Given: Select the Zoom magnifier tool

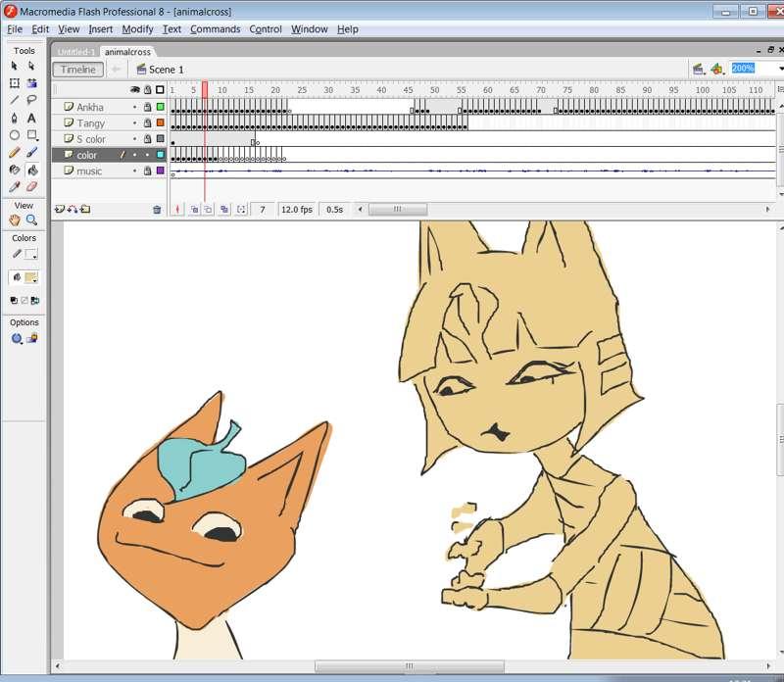Looking at the screenshot, I should click(x=31, y=220).
